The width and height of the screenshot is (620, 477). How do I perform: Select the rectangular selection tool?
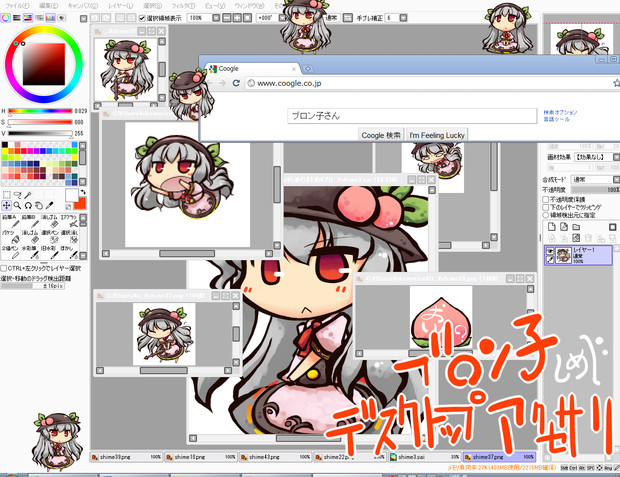(7, 195)
